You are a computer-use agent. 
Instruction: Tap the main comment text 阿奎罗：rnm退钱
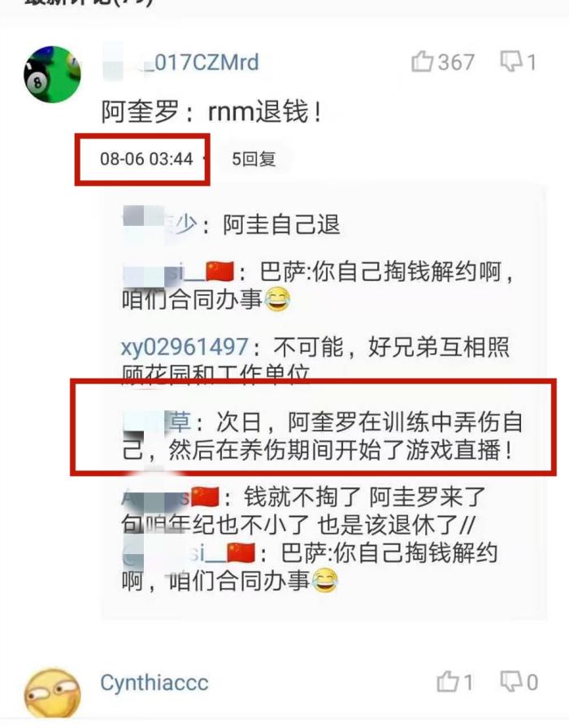(212, 112)
